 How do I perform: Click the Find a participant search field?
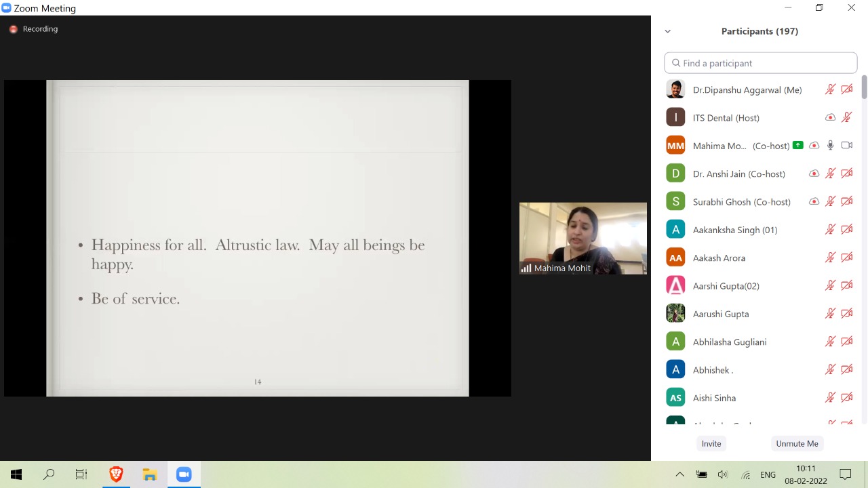pyautogui.click(x=761, y=63)
